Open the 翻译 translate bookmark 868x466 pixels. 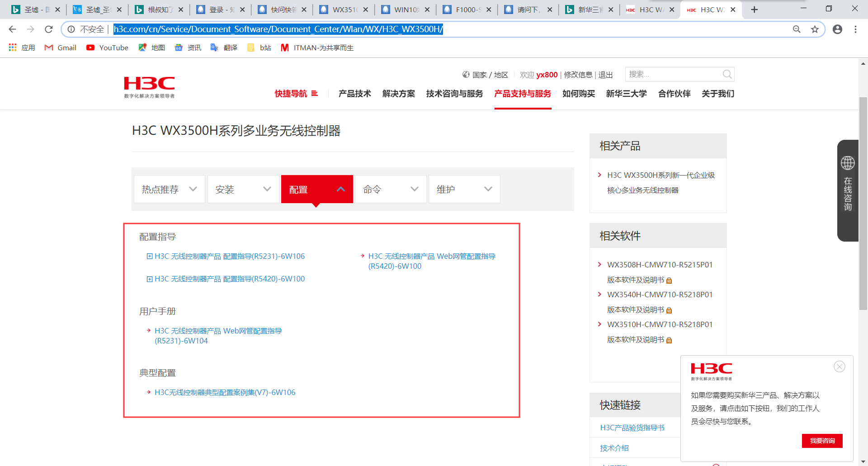(224, 48)
